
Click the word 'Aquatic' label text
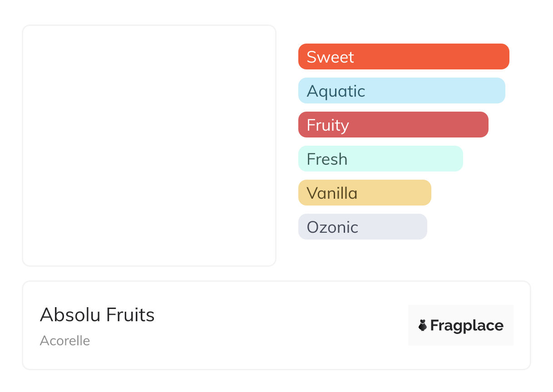(336, 91)
